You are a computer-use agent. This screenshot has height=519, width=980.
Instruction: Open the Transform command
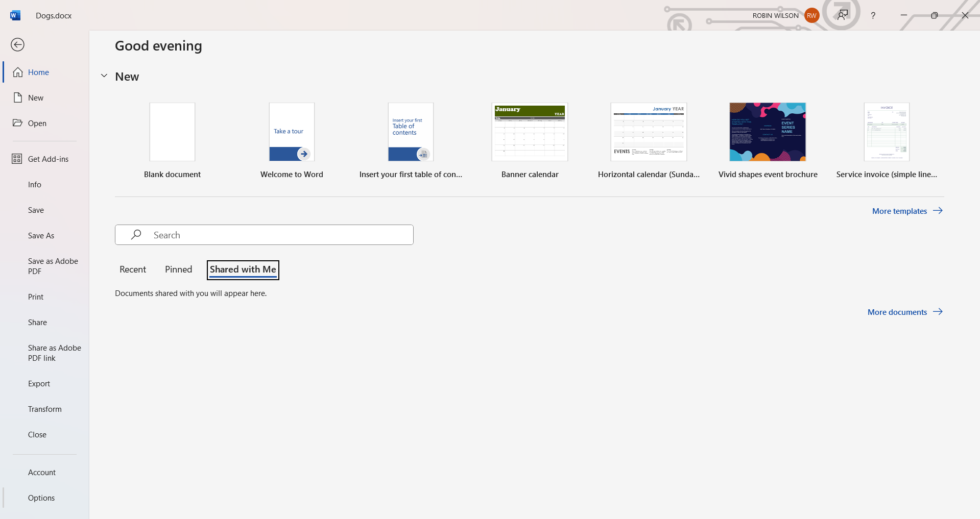pyautogui.click(x=45, y=409)
